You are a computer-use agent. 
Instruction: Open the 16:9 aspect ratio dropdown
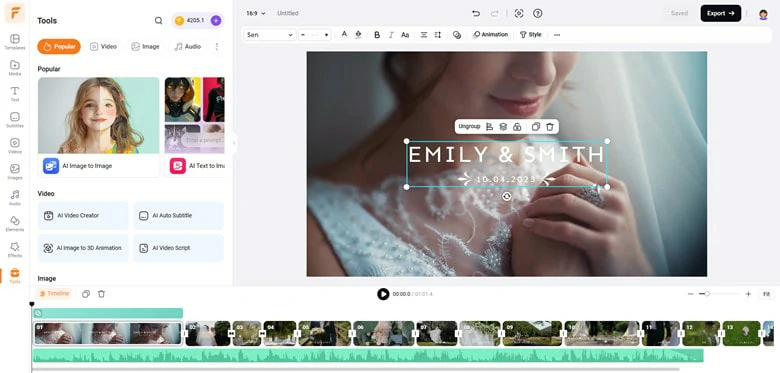[256, 13]
